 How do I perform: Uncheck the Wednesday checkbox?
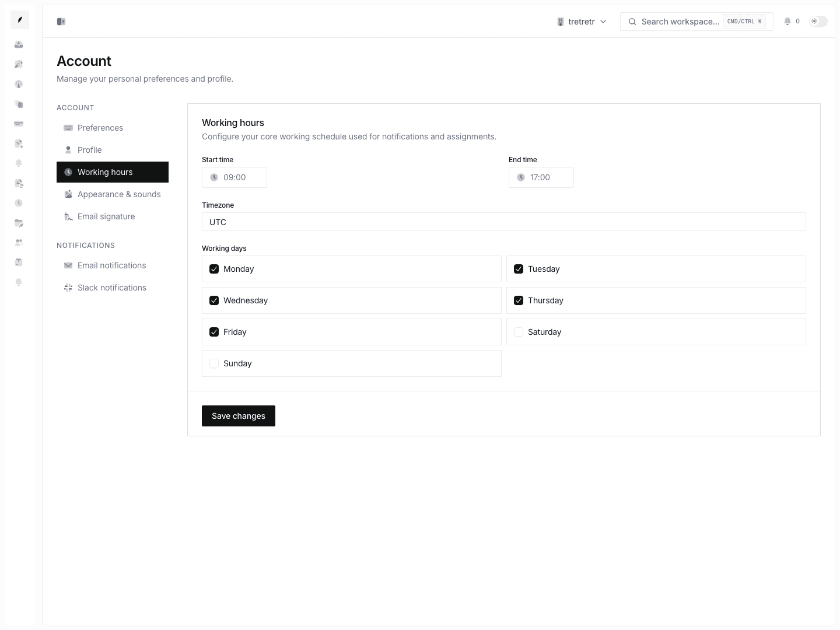tap(214, 300)
